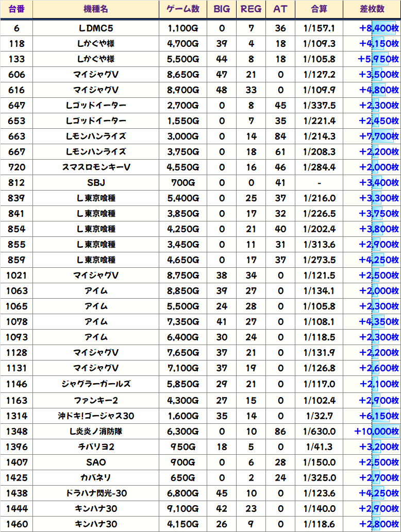This screenshot has width=401, height=532.
Task: Click the 差枚数 column header
Action: pos(372,9)
